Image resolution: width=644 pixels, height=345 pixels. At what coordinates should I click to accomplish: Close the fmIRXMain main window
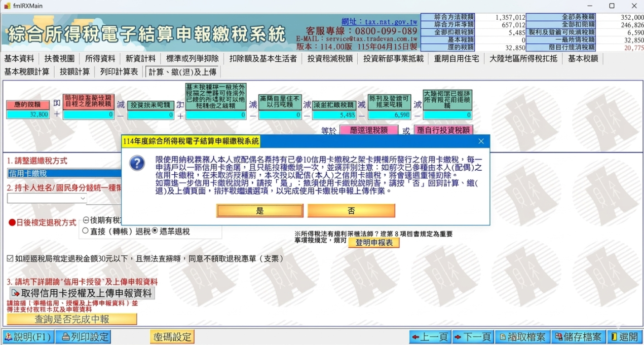point(634,6)
